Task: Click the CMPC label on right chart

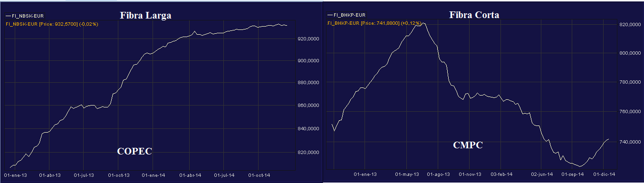Action: click(x=468, y=145)
